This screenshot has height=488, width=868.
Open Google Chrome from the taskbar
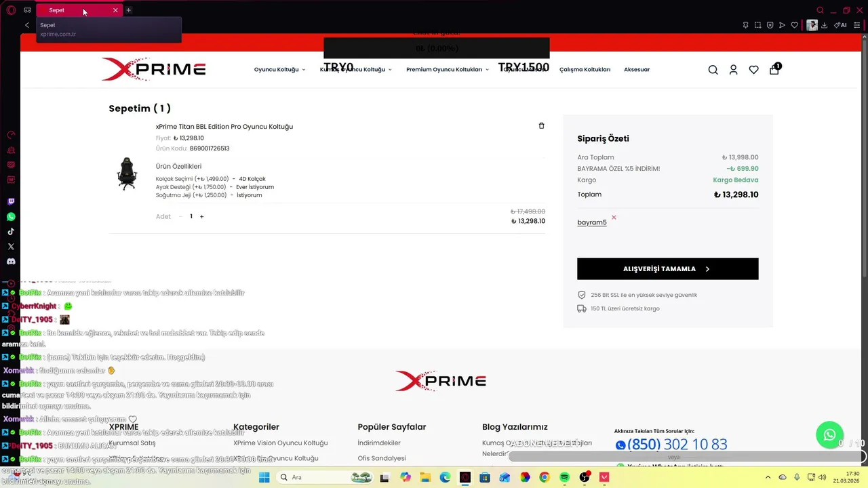pyautogui.click(x=544, y=477)
